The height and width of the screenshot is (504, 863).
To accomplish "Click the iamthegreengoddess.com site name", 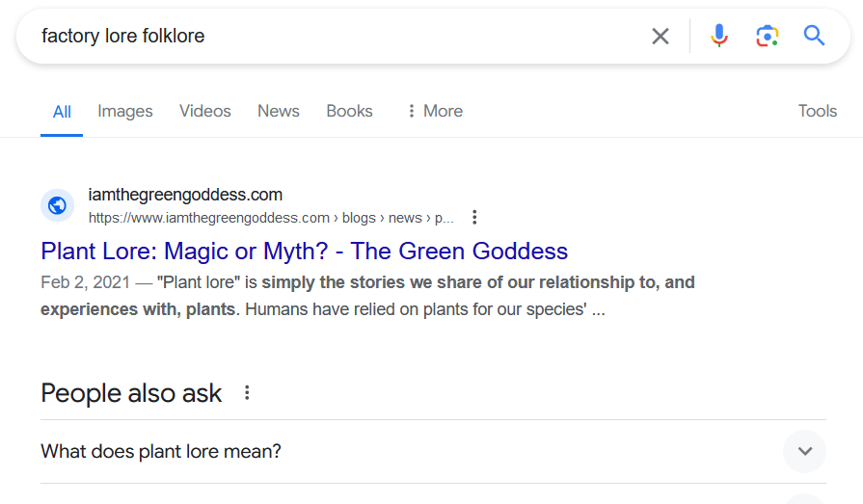I will (x=185, y=195).
